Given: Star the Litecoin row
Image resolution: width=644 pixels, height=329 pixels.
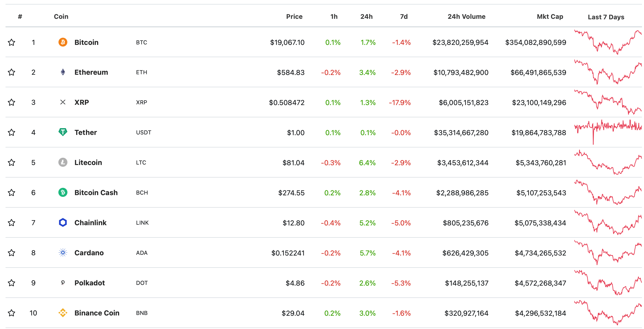Looking at the screenshot, I should click(x=12, y=162).
